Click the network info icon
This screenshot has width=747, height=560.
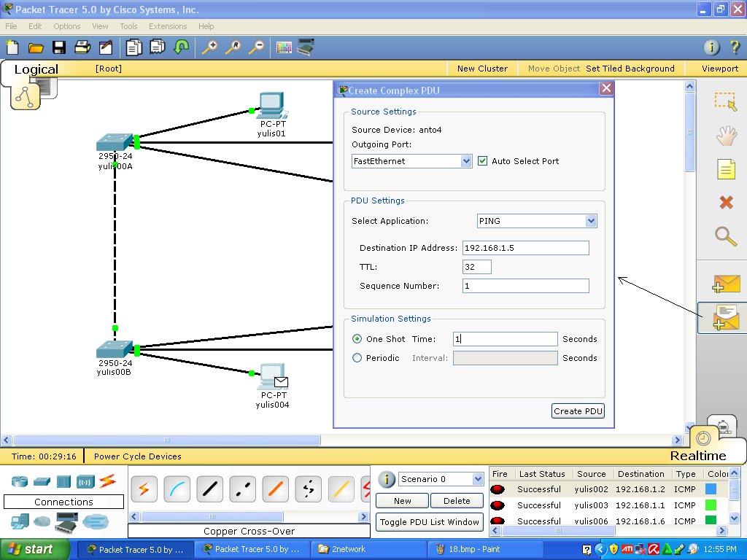[711, 47]
